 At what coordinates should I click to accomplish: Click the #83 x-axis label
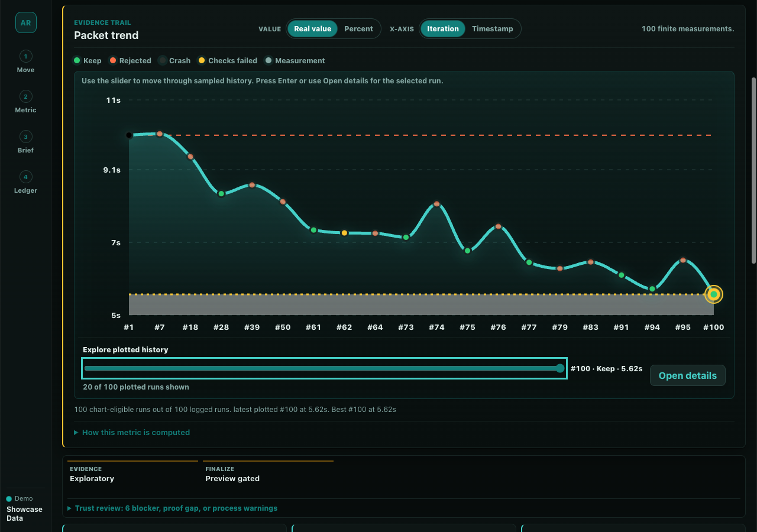click(590, 327)
